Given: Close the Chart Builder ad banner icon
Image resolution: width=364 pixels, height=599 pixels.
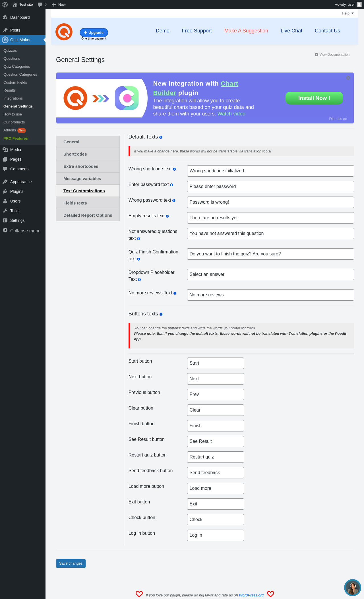Looking at the screenshot, I should [348, 78].
